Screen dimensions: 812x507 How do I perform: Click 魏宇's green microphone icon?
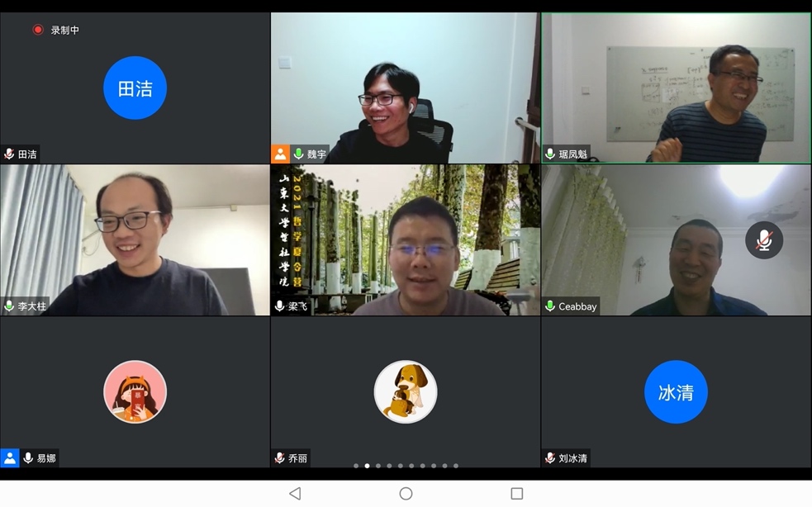pyautogui.click(x=298, y=154)
